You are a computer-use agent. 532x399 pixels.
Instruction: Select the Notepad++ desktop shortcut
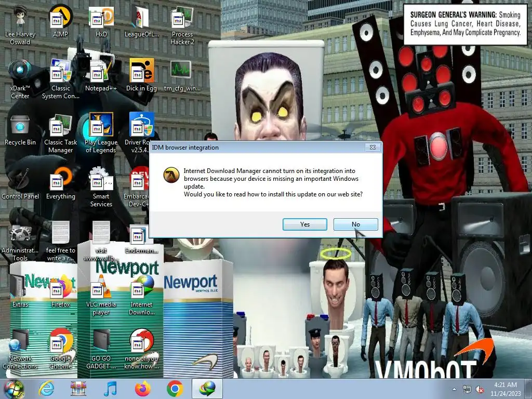tap(101, 75)
